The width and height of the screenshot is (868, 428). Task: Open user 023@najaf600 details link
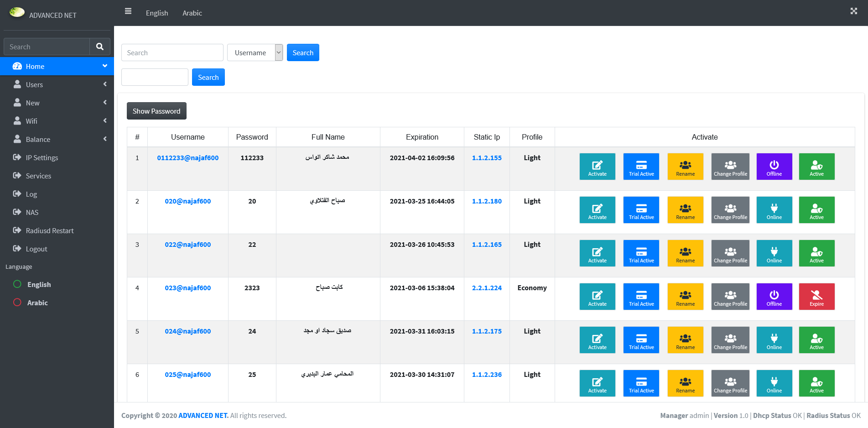(x=188, y=287)
